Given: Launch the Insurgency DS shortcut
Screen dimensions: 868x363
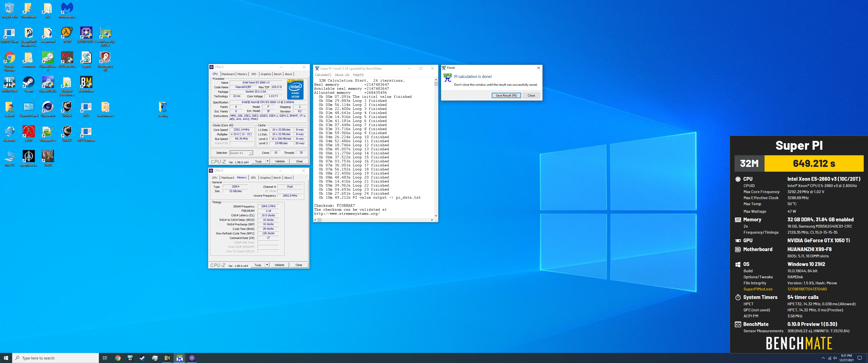Looking at the screenshot, I should pos(105,62).
